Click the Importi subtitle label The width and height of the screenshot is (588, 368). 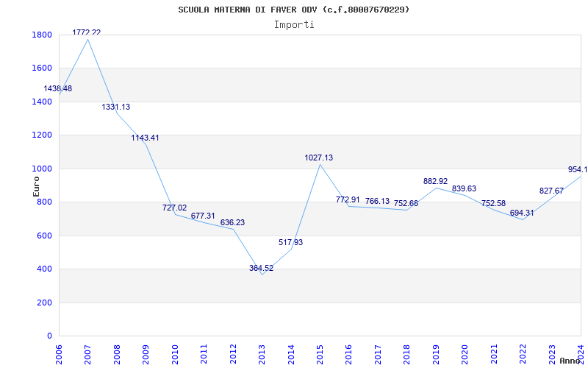tap(294, 24)
